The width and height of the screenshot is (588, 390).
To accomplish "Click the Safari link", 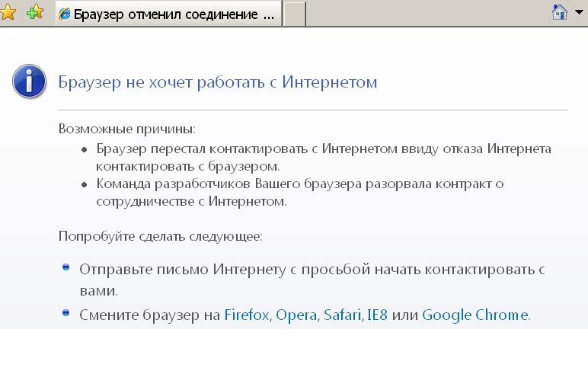I will (x=342, y=315).
